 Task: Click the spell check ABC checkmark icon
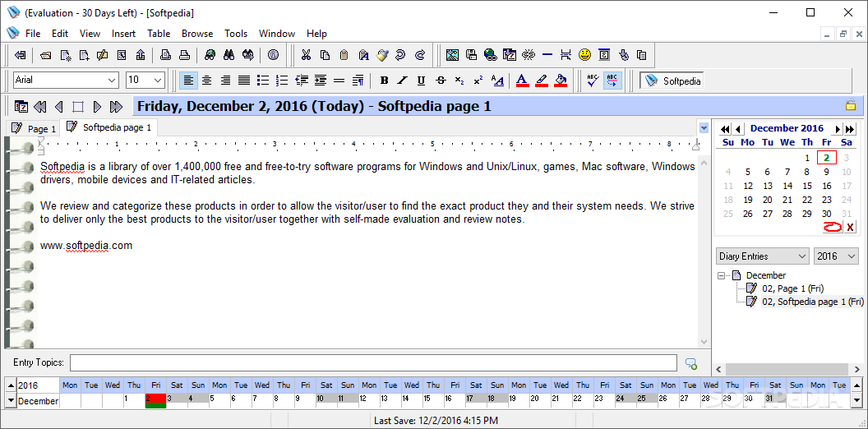pyautogui.click(x=593, y=81)
